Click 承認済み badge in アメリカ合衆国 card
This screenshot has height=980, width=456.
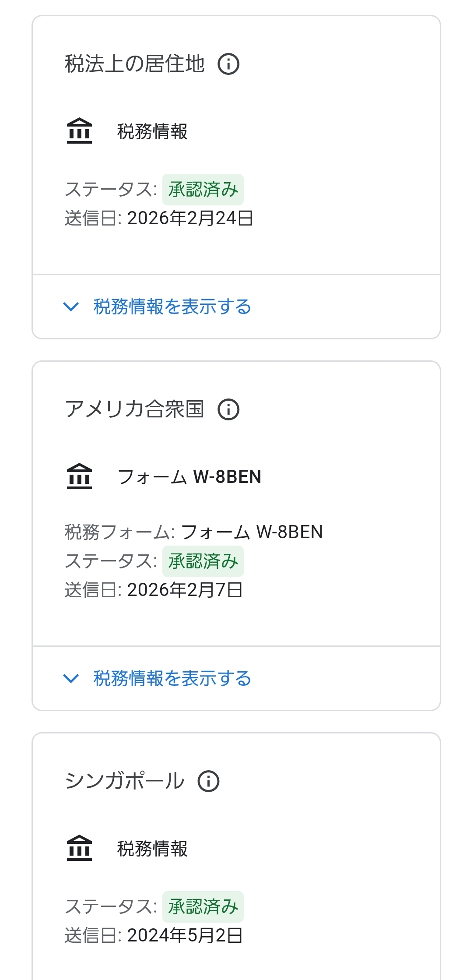203,561
